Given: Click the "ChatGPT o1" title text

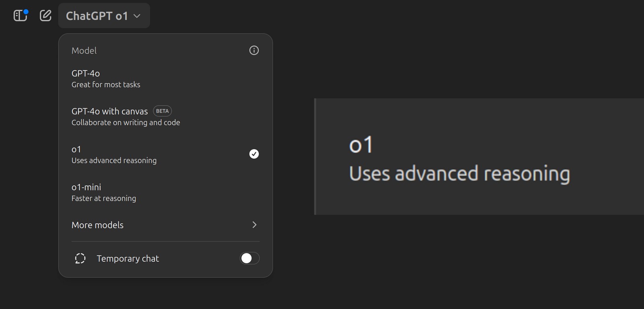Looking at the screenshot, I should click(x=97, y=16).
